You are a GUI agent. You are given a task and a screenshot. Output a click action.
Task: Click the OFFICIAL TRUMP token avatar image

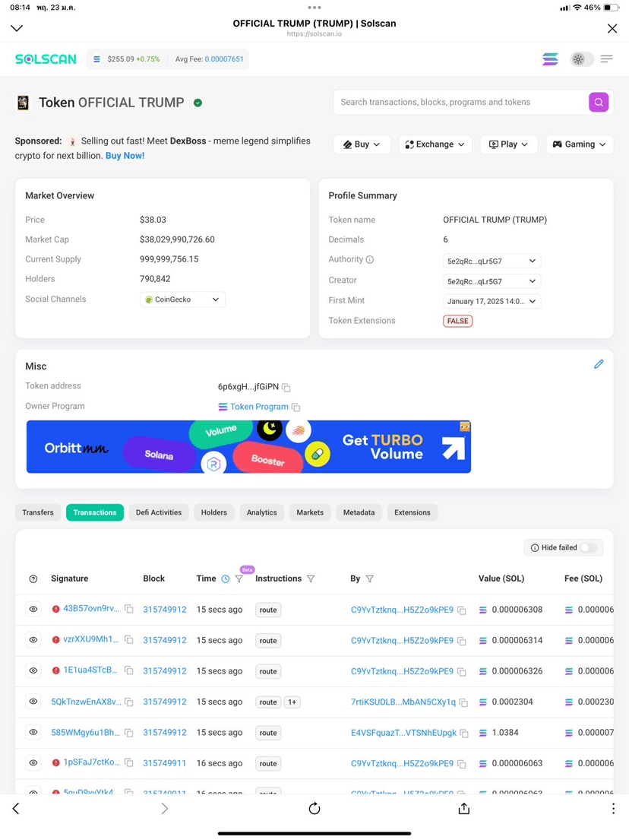point(23,103)
